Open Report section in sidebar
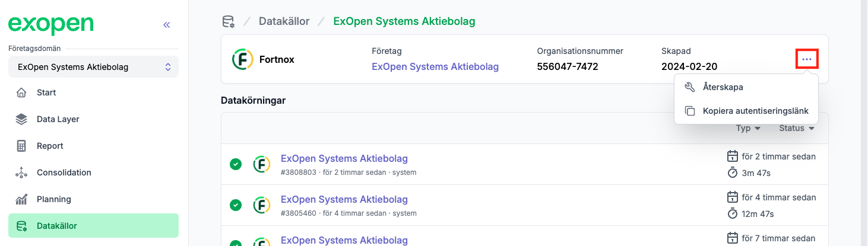 [x=93, y=146]
